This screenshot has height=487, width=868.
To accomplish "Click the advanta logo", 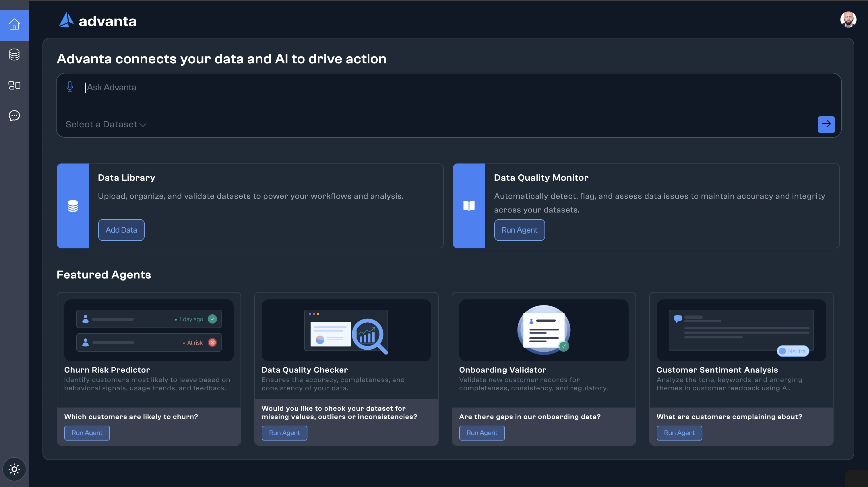I will (x=98, y=21).
